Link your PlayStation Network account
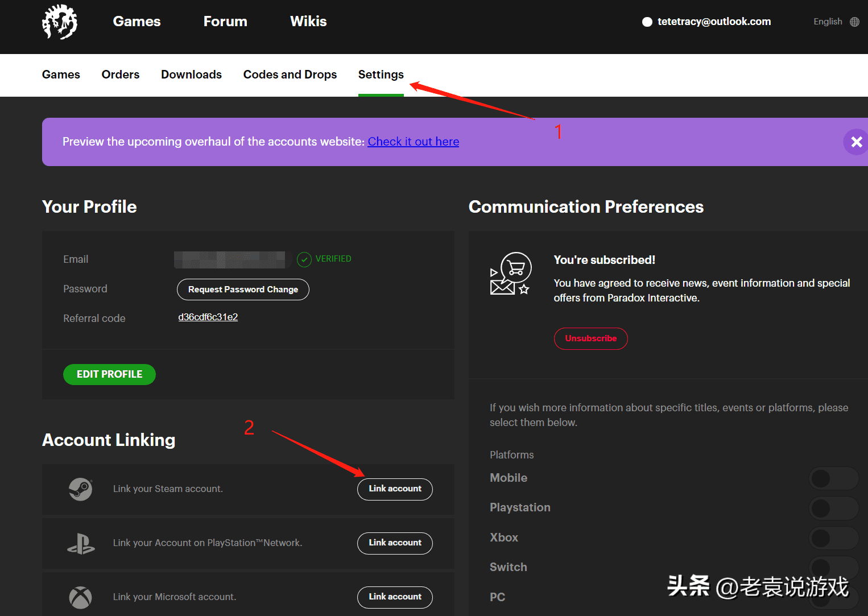This screenshot has height=616, width=868. (x=395, y=543)
